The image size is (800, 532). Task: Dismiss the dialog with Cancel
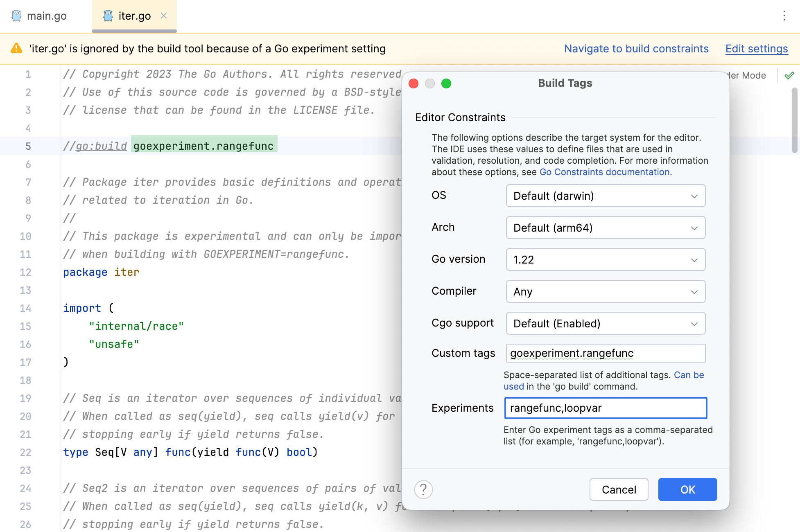coord(619,489)
